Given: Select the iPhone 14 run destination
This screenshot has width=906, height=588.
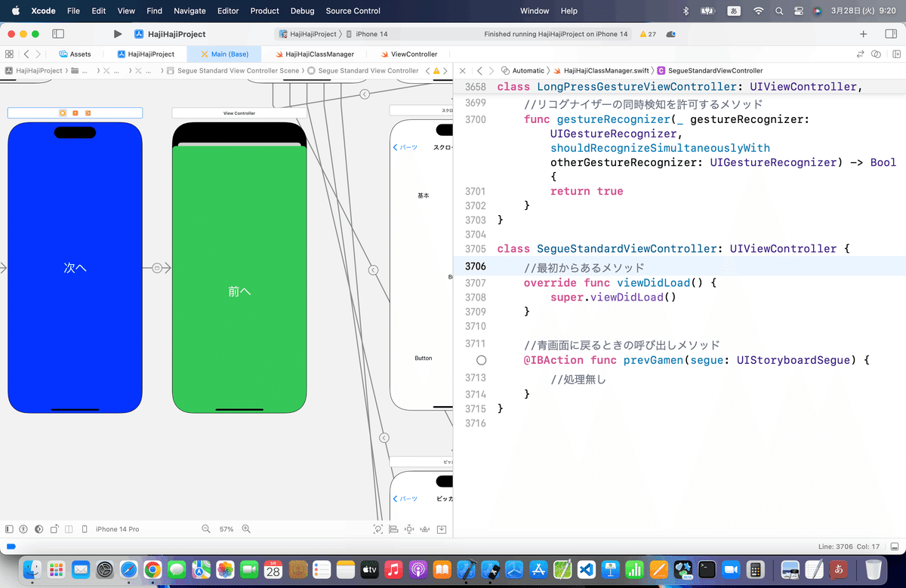Looking at the screenshot, I should click(x=366, y=34).
